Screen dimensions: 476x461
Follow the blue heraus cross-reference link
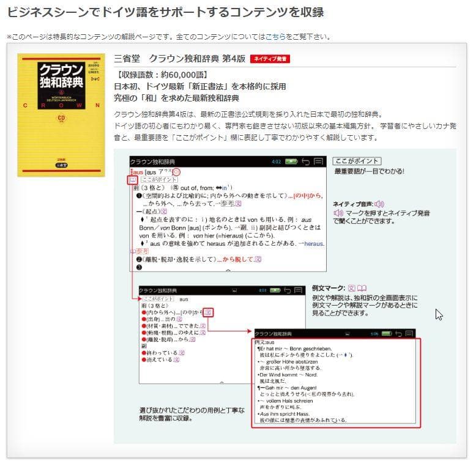314,243
